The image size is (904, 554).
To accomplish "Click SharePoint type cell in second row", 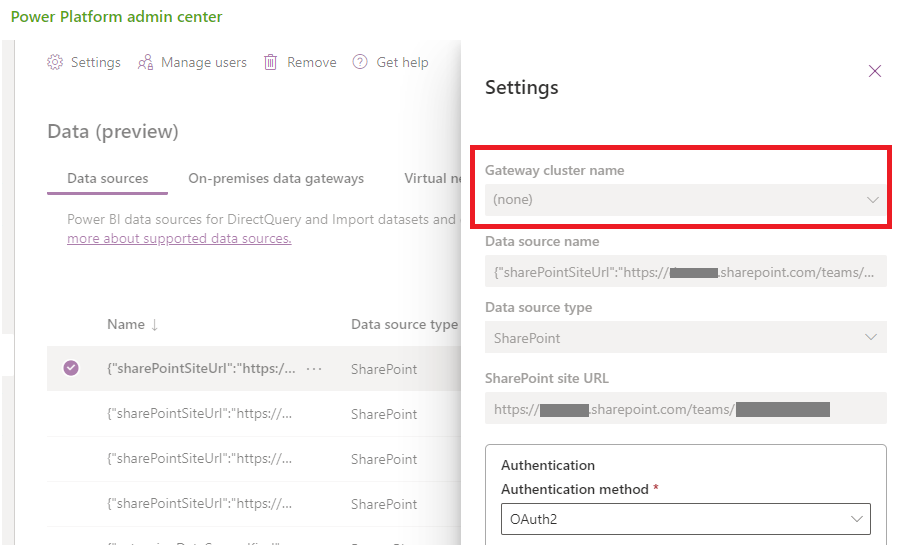I will click(384, 414).
